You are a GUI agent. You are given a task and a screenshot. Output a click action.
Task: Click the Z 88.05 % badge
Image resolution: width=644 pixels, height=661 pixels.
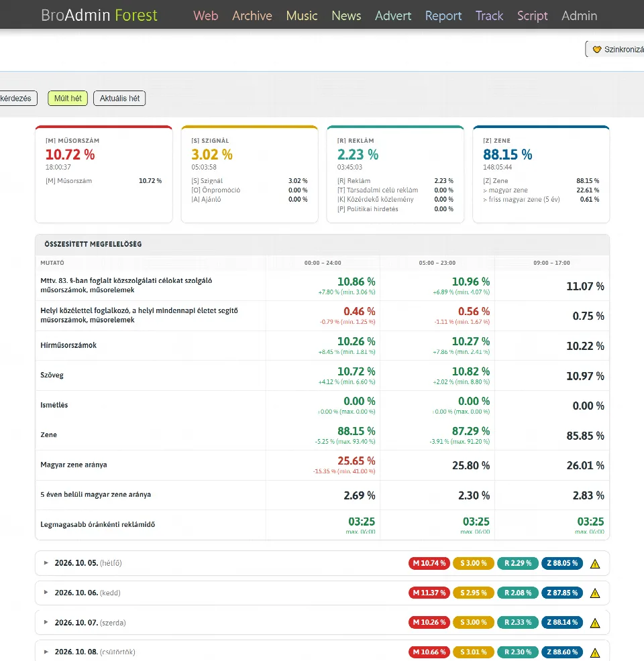click(x=562, y=563)
